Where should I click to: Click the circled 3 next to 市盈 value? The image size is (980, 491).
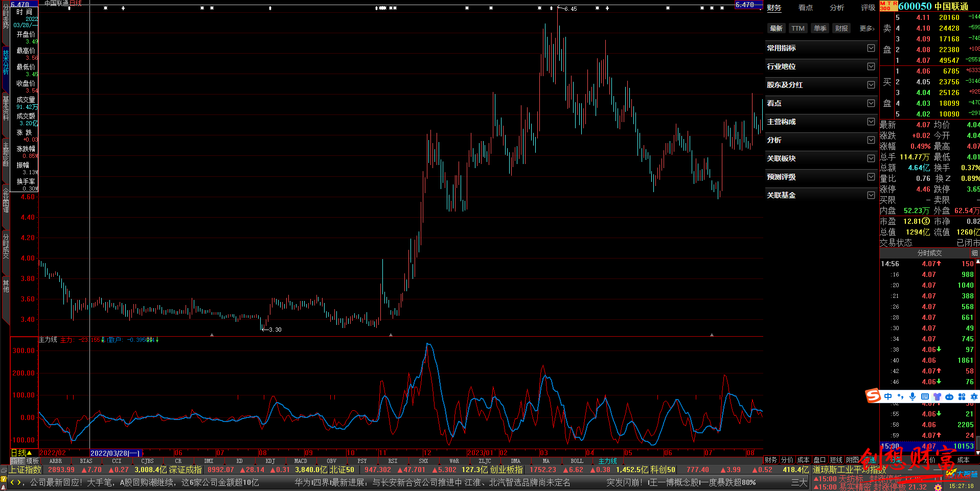(926, 221)
